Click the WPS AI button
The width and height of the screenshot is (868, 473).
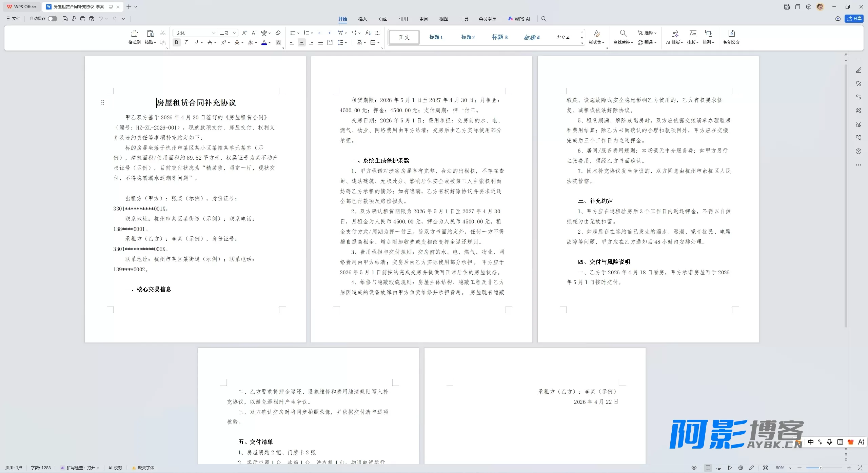(519, 19)
